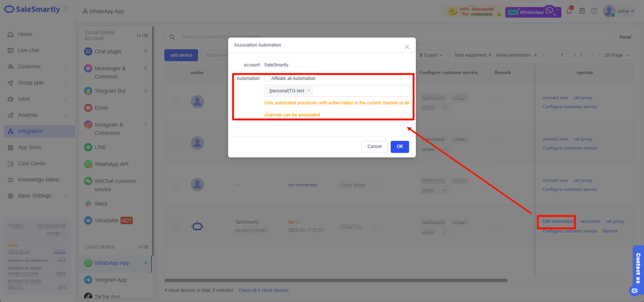Open Live chat in the sidebar

pyautogui.click(x=29, y=50)
